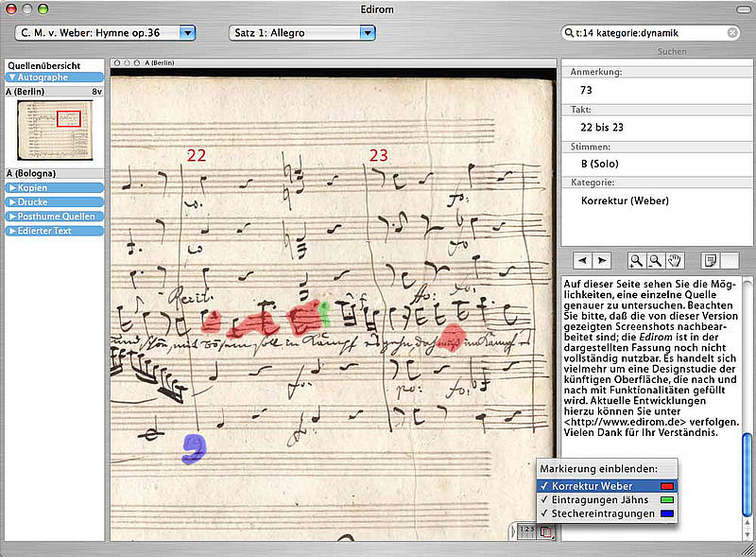Go to the previous annotation arrow
Viewport: 756px width, 557px height.
click(583, 260)
